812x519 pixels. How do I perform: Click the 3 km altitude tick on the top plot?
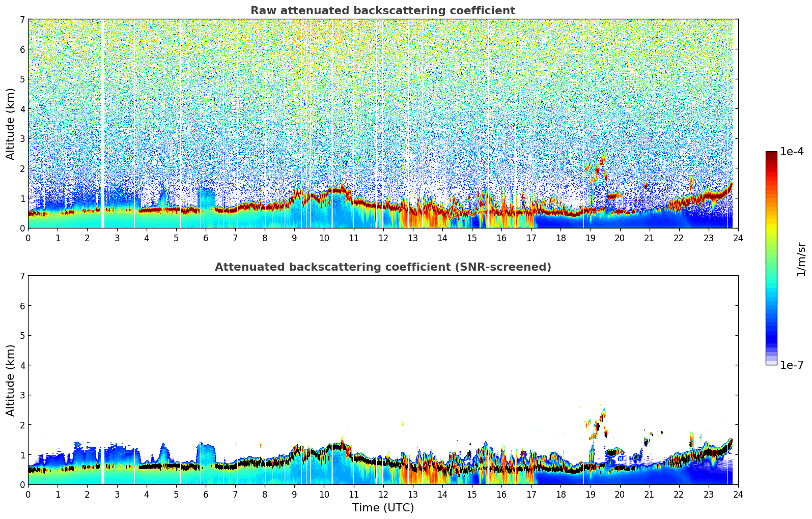pos(22,139)
